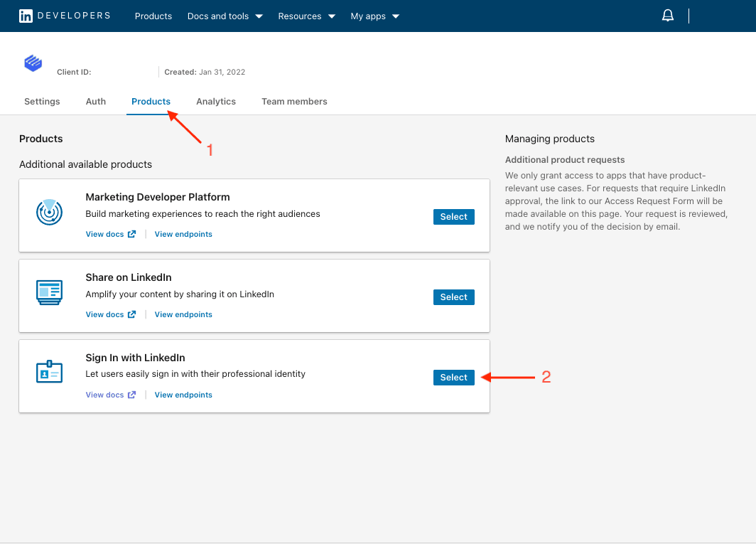756x544 pixels.
Task: Switch to the Settings tab
Action: pyautogui.click(x=41, y=101)
